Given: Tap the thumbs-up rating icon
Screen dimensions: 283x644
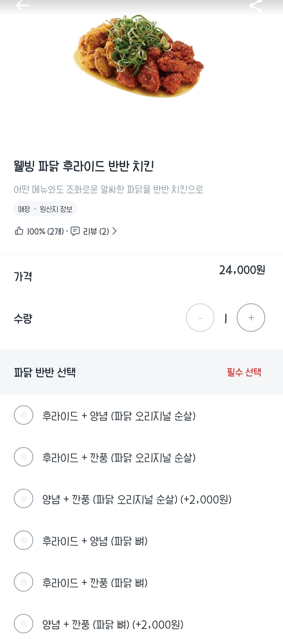Looking at the screenshot, I should [x=19, y=231].
